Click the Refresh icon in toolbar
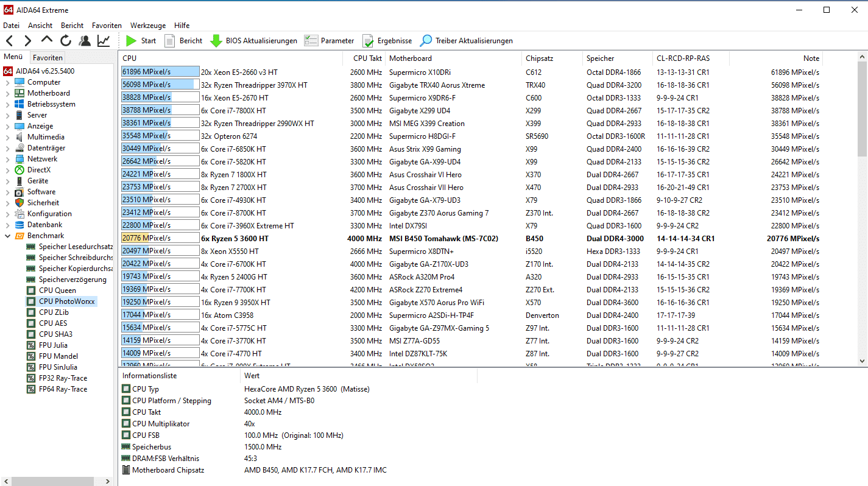Image resolution: width=868 pixels, height=486 pixels. click(66, 41)
